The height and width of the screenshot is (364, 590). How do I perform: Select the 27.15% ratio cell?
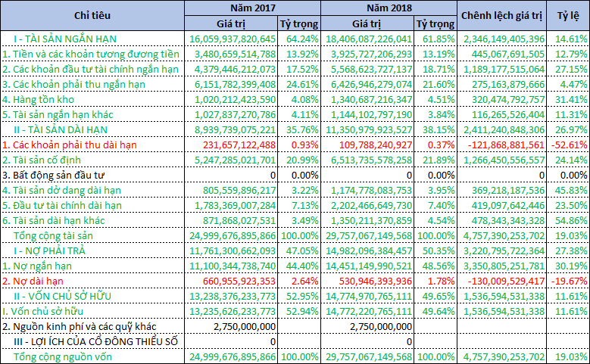[x=571, y=69]
